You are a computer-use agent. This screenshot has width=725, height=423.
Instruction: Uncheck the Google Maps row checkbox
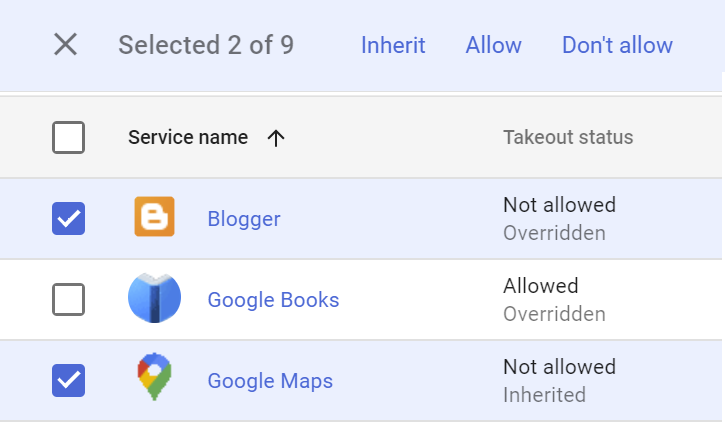(68, 380)
